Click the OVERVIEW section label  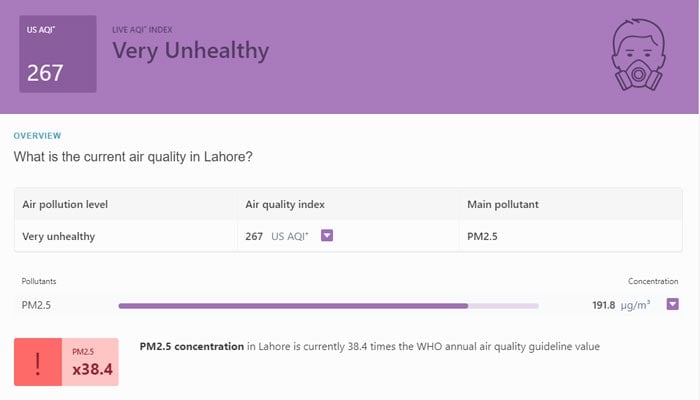(x=37, y=135)
